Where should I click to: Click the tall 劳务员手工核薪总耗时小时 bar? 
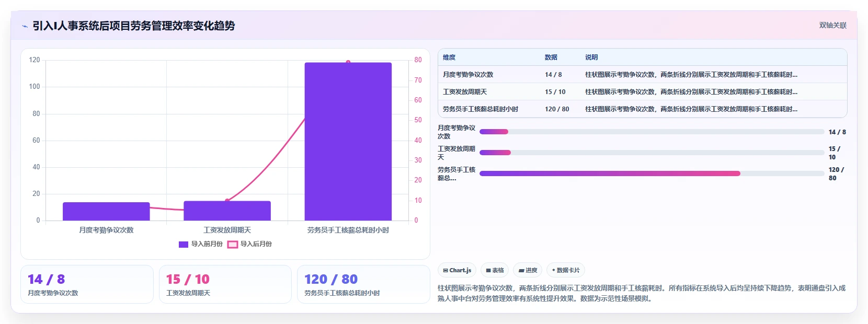348,142
